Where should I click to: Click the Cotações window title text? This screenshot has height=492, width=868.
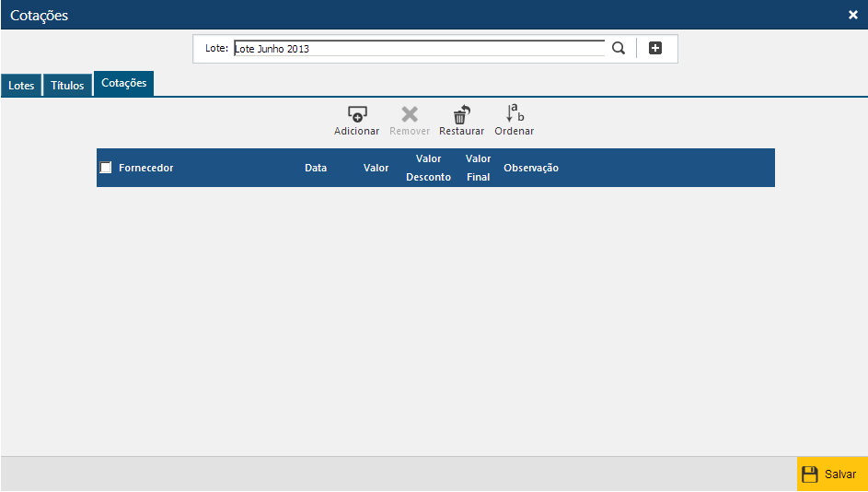39,16
